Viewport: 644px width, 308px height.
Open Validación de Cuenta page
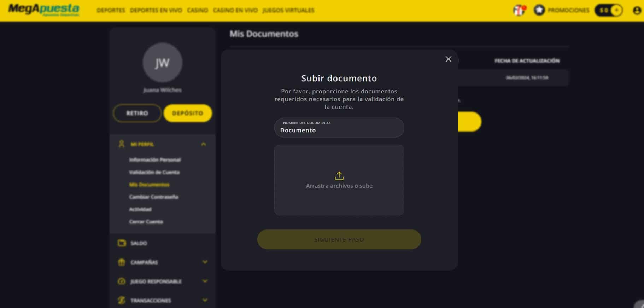[x=154, y=172]
